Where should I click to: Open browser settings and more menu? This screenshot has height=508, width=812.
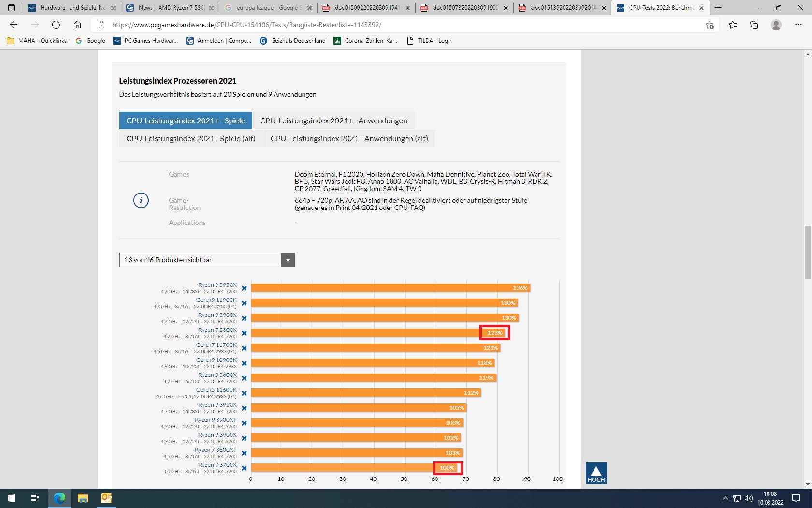click(798, 25)
